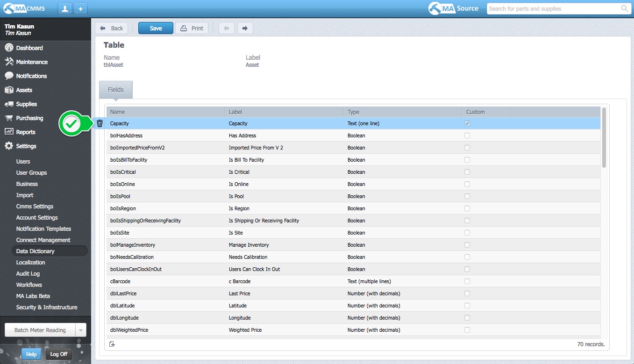Click the Print button
634x364 pixels.
tap(192, 28)
